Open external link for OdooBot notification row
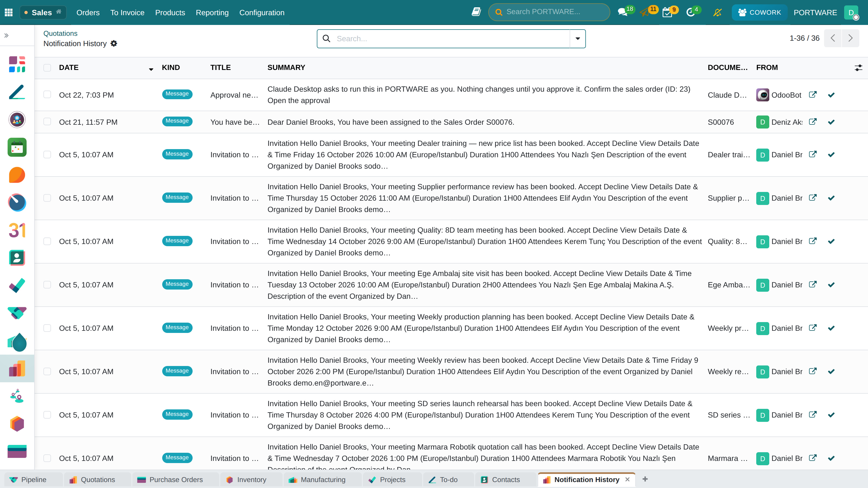Viewport: 868px width, 488px height. (812, 95)
